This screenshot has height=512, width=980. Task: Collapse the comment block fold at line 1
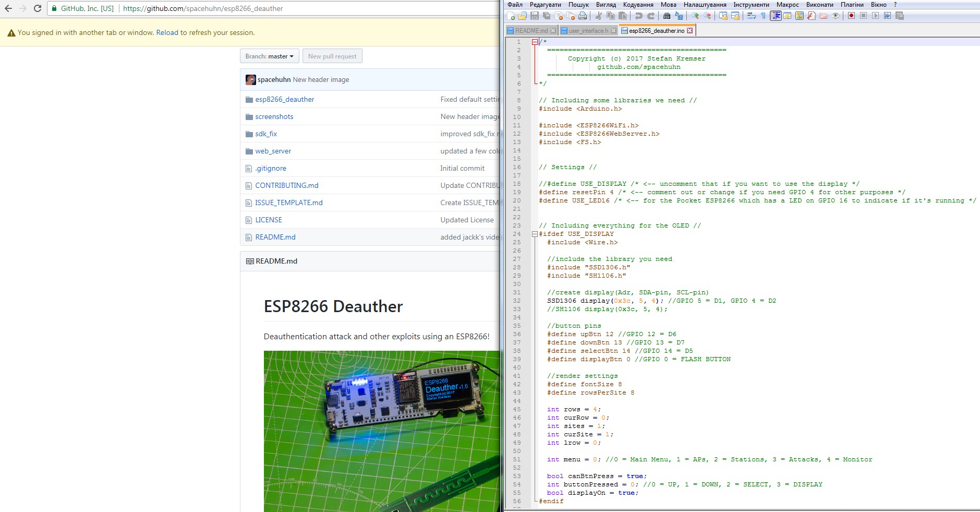point(535,42)
